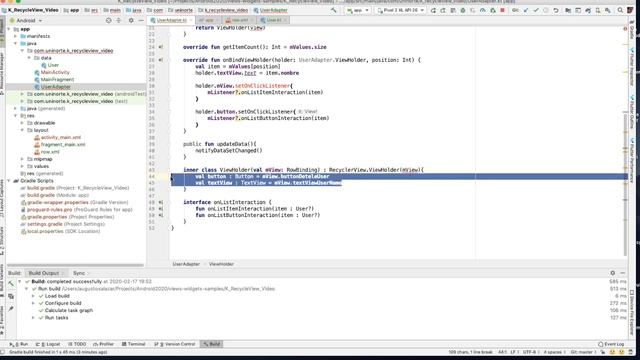Open the app run configuration dropdown
Viewport: 640px width, 360px height.
click(x=358, y=10)
